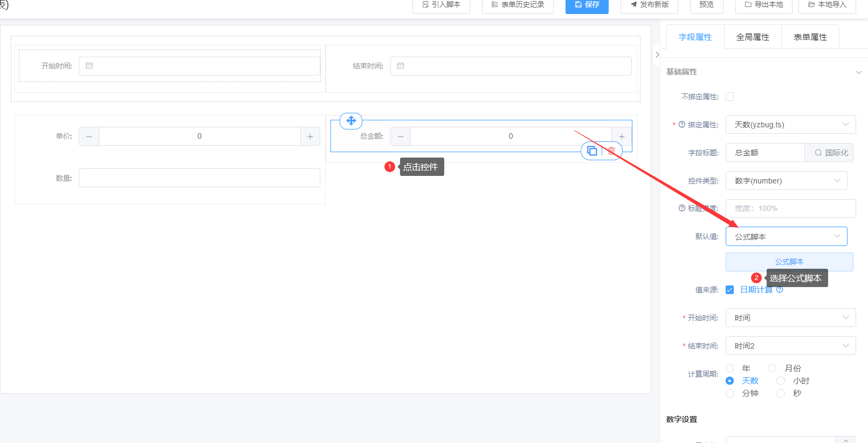The width and height of the screenshot is (868, 443).
Task: Switch to the 全局属性 tab
Action: [753, 37]
